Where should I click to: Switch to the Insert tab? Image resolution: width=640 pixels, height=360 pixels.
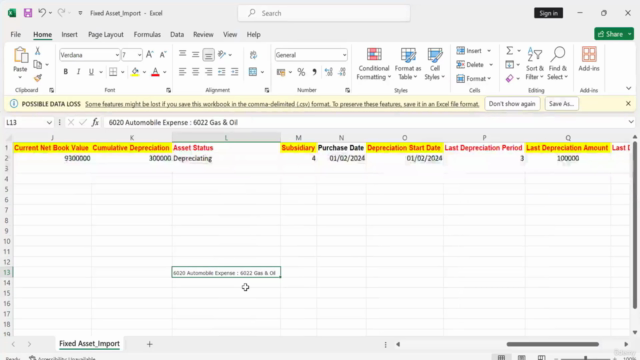coord(69,34)
